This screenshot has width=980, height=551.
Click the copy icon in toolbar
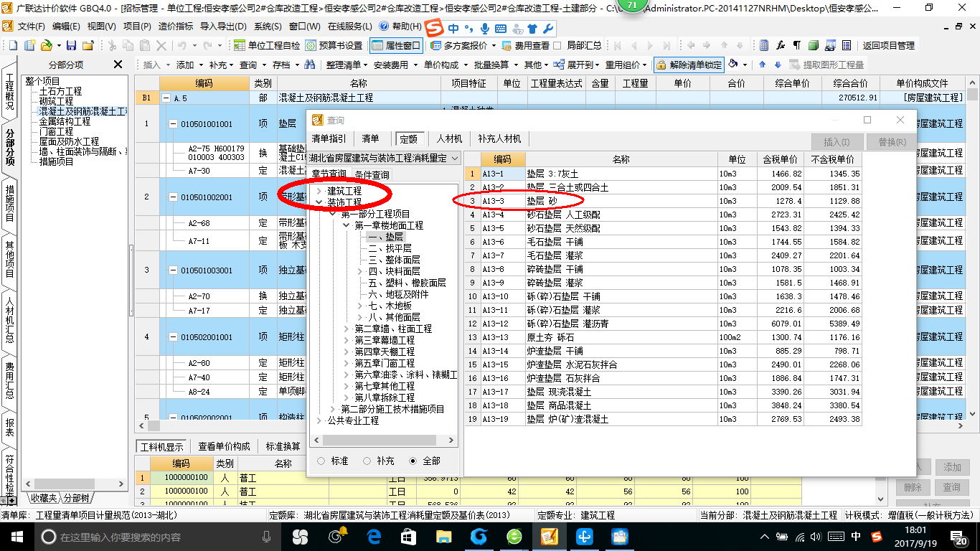coord(128,45)
